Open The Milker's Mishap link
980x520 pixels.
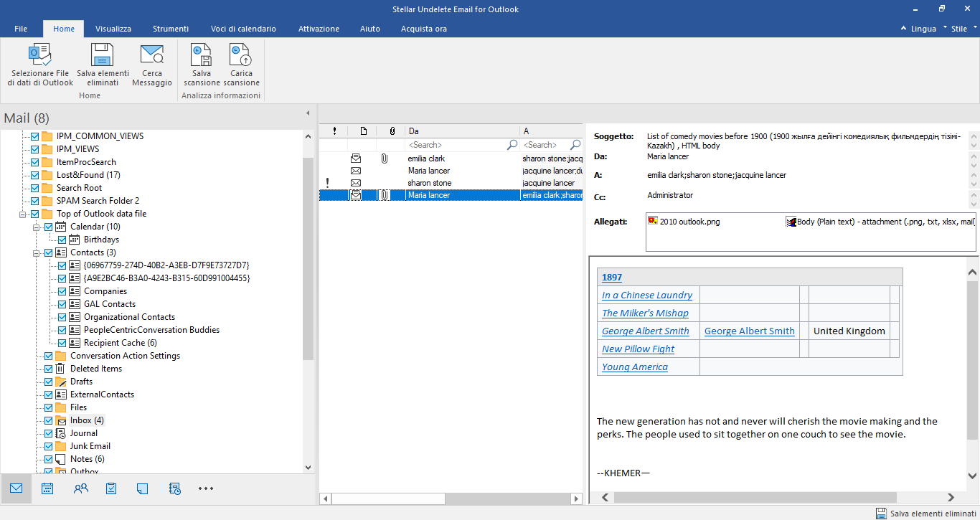click(645, 313)
